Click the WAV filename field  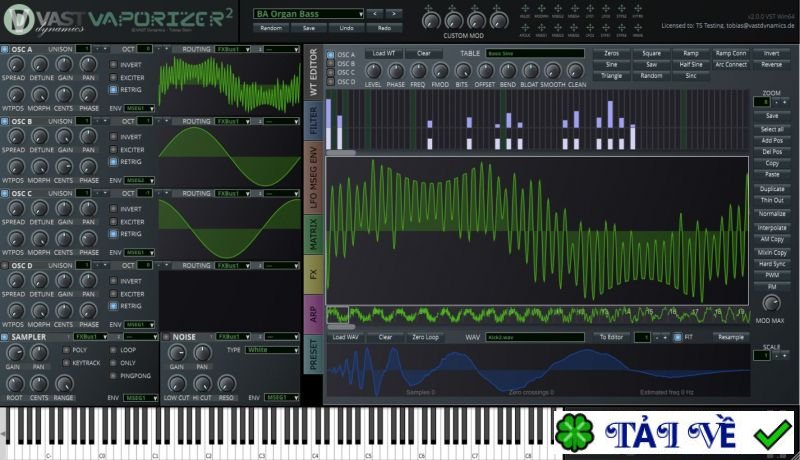(535, 337)
